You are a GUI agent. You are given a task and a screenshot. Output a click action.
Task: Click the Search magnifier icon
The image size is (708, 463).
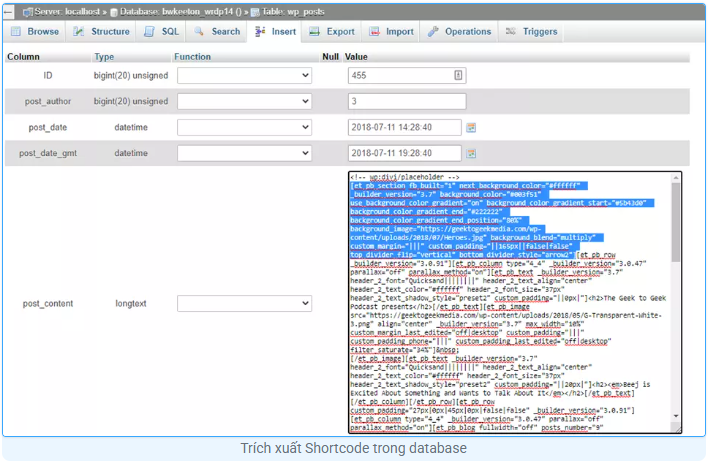(199, 31)
